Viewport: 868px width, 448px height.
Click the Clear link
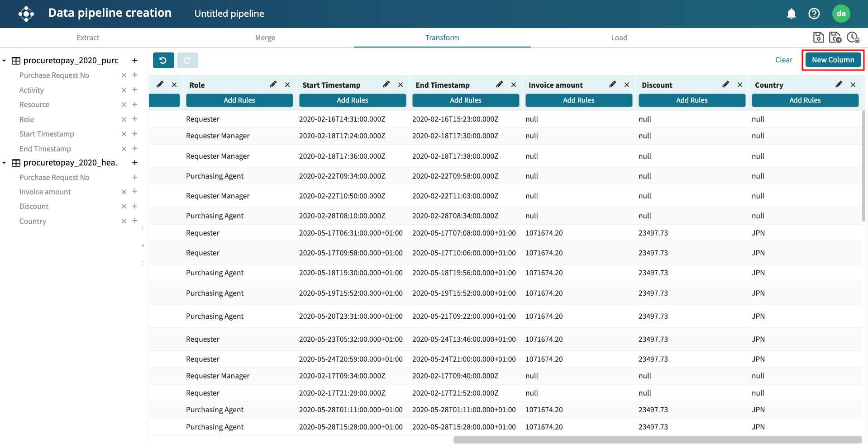(x=783, y=60)
